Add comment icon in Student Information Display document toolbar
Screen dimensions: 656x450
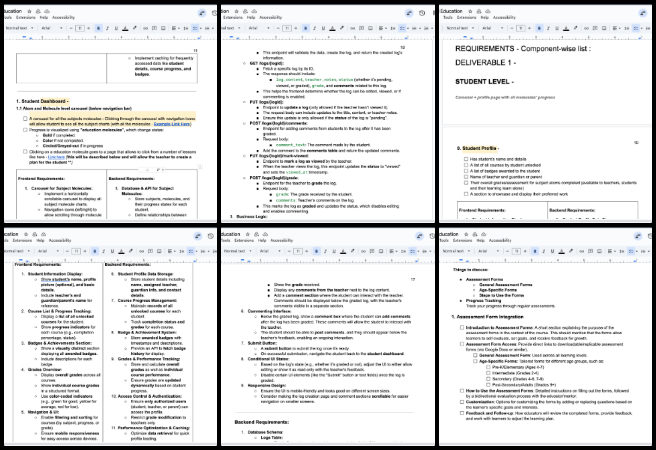coord(150,251)
